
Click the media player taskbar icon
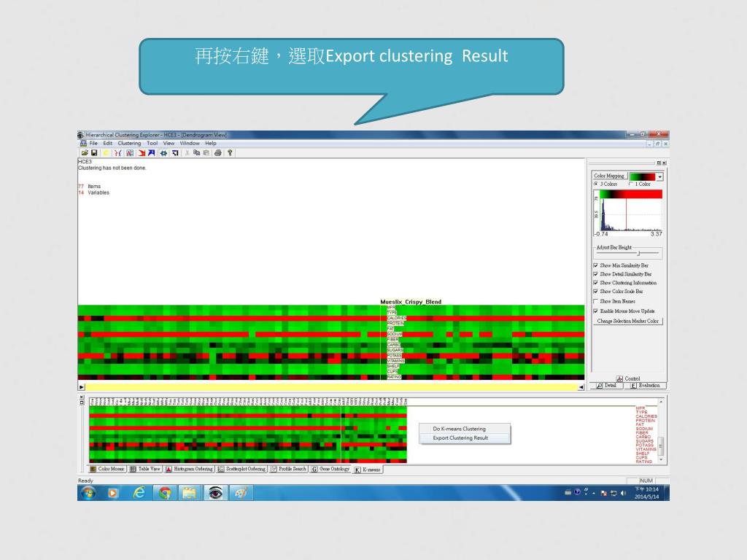pyautogui.click(x=113, y=493)
